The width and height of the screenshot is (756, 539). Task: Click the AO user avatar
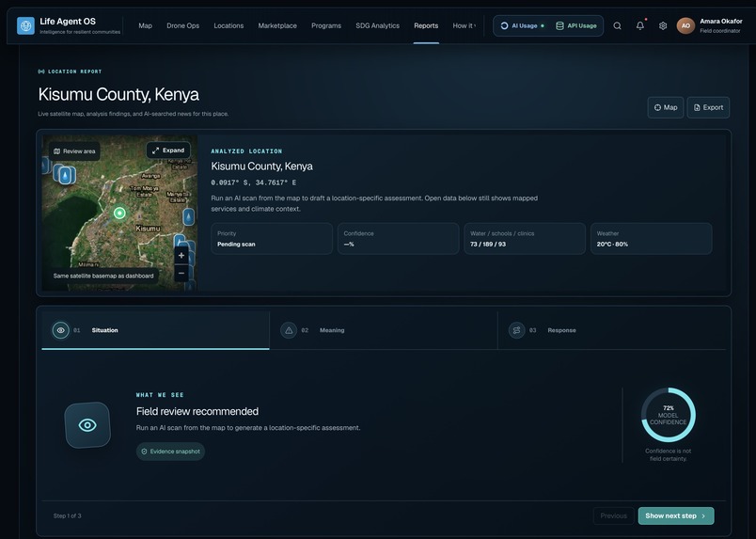point(685,26)
